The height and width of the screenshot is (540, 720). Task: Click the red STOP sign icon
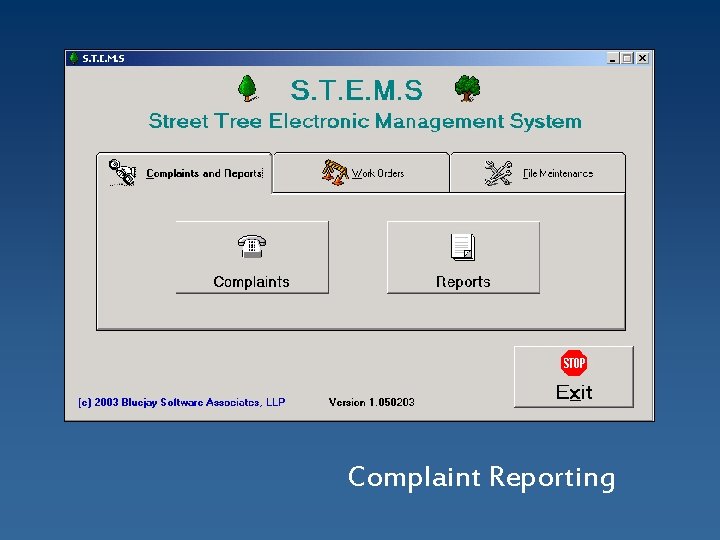tap(574, 363)
